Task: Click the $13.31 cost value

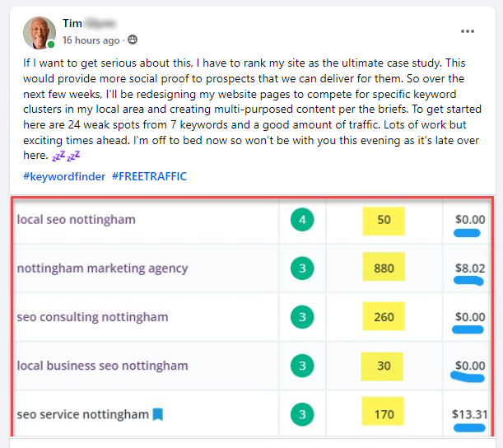Action: (468, 414)
